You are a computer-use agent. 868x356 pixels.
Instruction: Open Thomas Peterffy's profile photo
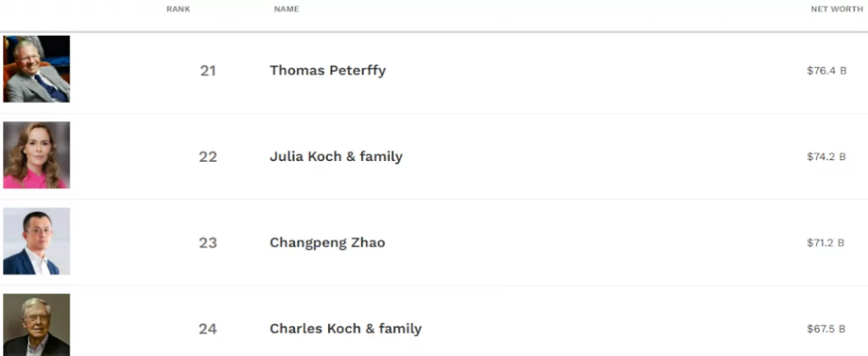[x=36, y=70]
